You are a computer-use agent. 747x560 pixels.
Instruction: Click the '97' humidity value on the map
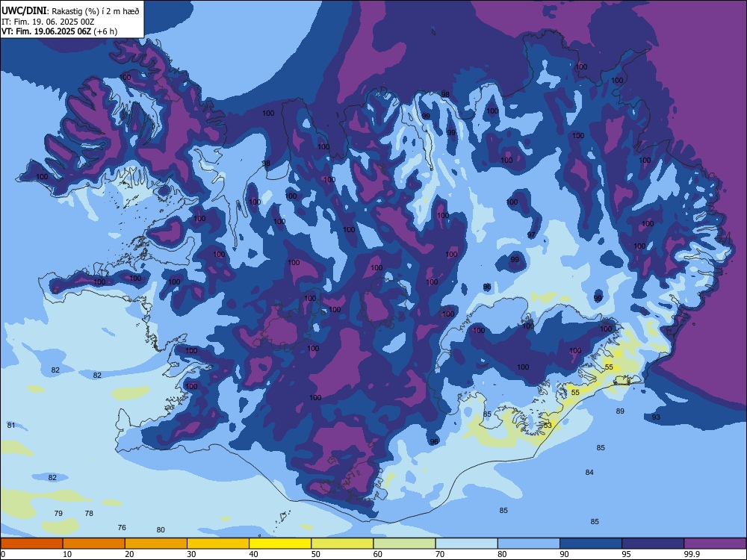click(532, 235)
